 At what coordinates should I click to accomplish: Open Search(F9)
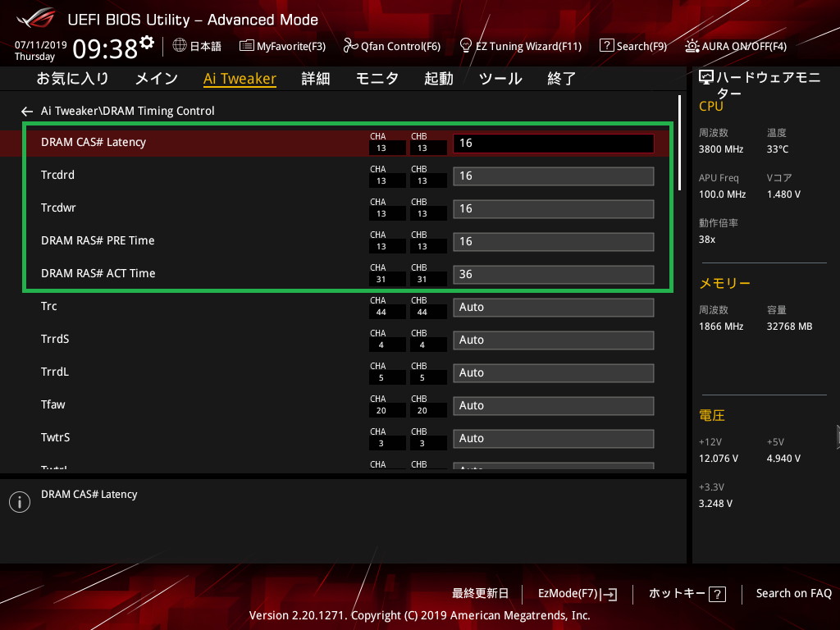633,46
